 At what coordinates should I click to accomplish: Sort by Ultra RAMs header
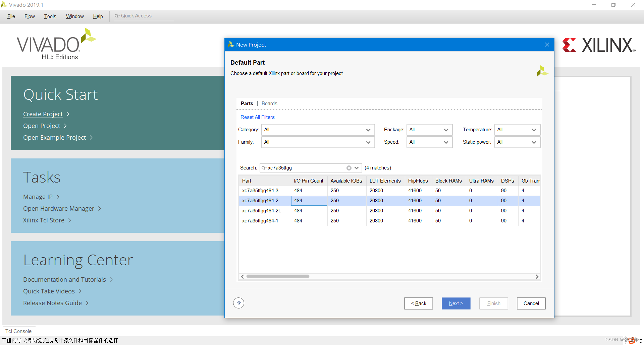[482, 181]
